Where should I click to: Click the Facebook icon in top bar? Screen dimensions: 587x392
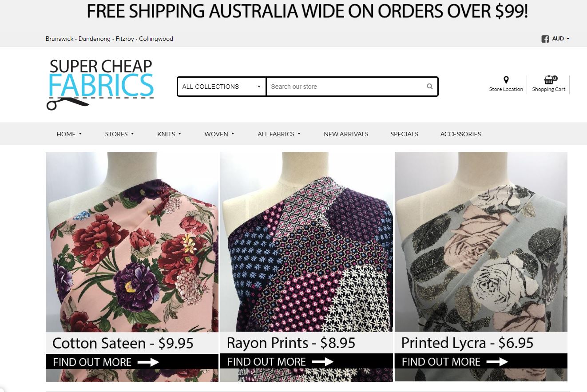point(545,39)
